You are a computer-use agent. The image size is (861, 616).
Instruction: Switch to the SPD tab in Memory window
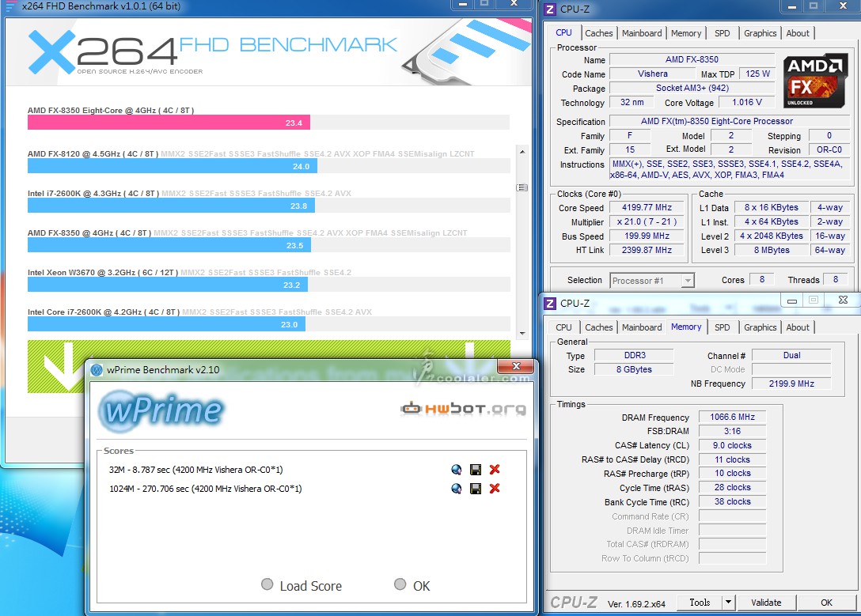(723, 327)
